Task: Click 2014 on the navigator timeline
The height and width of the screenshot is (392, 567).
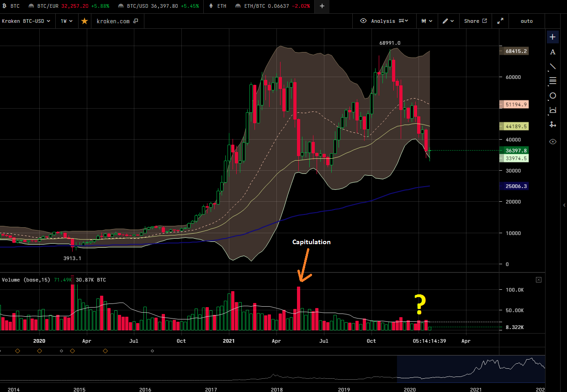Action: [x=14, y=389]
